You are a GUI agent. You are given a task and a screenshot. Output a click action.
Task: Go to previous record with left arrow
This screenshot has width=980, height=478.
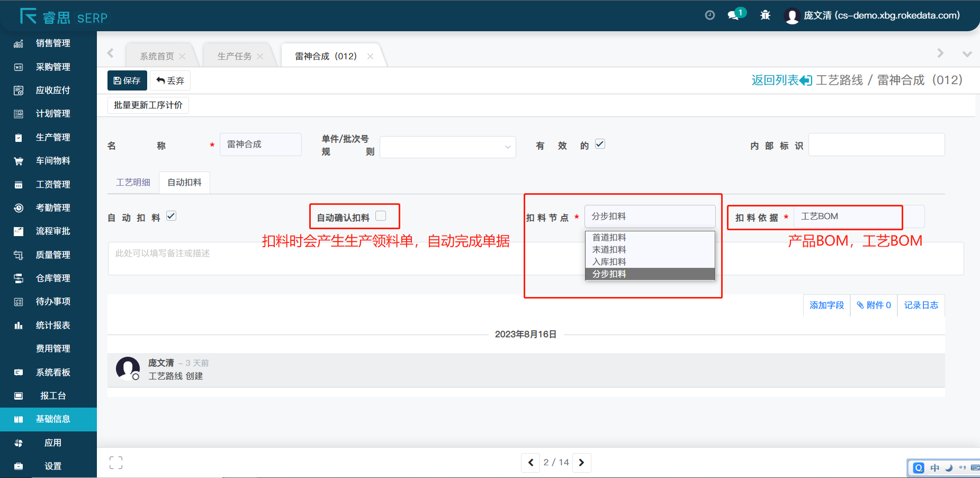point(531,463)
